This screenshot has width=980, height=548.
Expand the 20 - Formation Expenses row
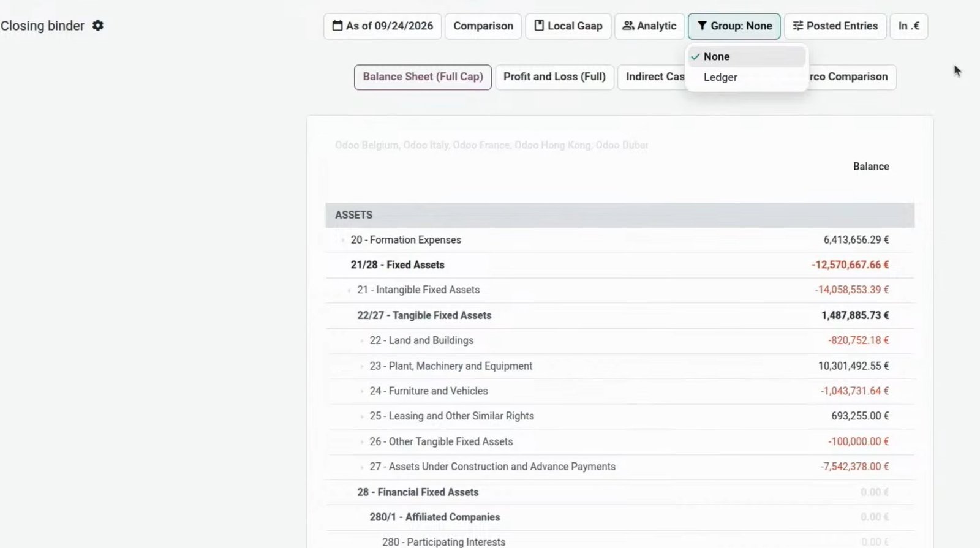click(x=342, y=240)
